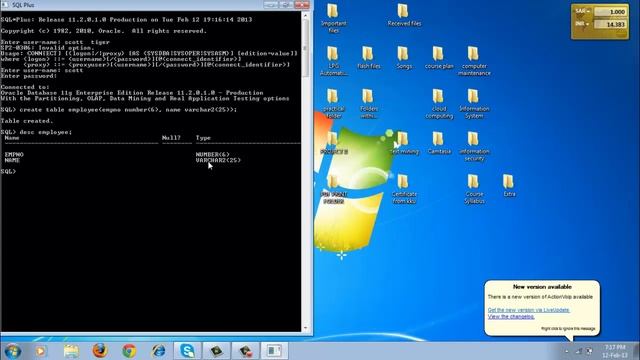Screen dimensions: 640x360
Task: Click the SAR amount field showing 1.000
Action: tap(610, 12)
